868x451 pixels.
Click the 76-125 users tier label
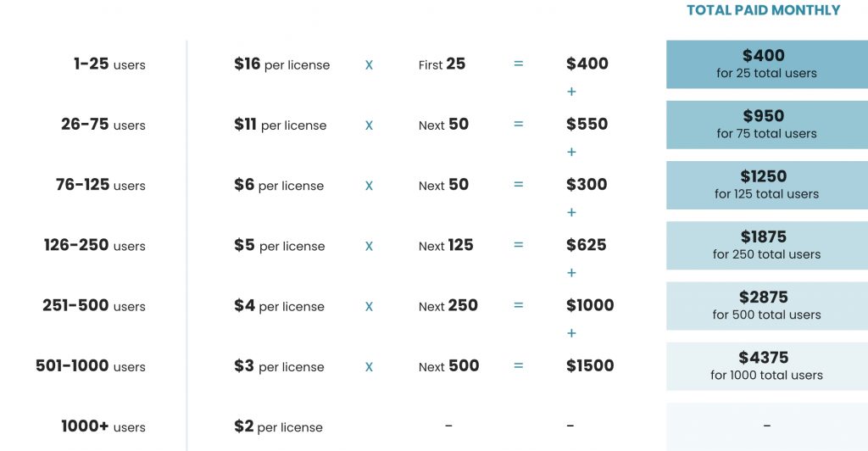coord(101,185)
